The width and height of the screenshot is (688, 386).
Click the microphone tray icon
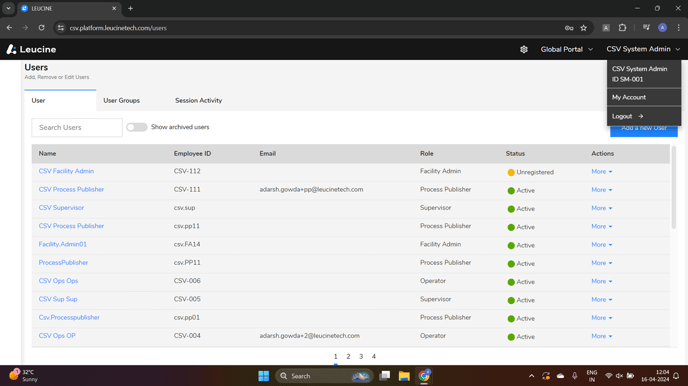point(574,376)
